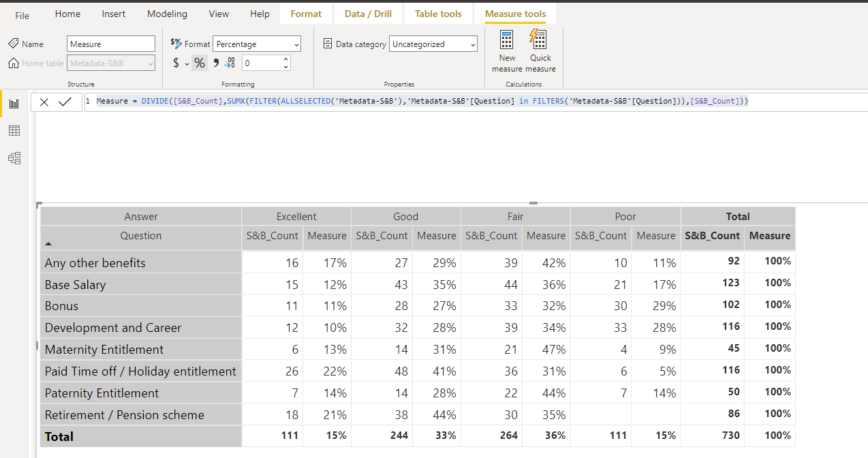Click the Excellent column header

pyautogui.click(x=296, y=216)
